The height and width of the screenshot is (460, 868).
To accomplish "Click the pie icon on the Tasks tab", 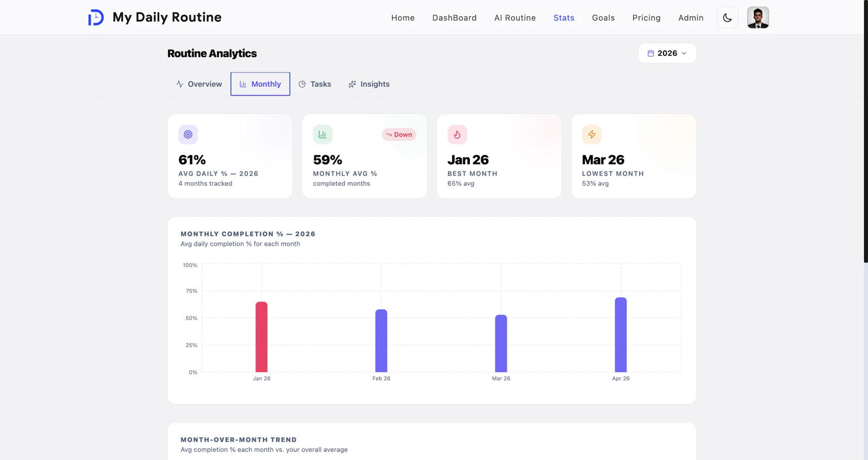I will (302, 84).
